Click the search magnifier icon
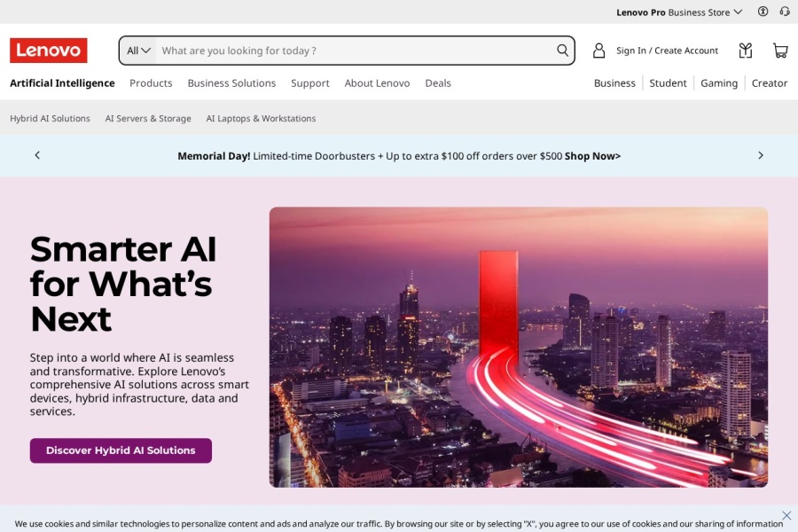This screenshot has height=532, width=798. point(562,51)
